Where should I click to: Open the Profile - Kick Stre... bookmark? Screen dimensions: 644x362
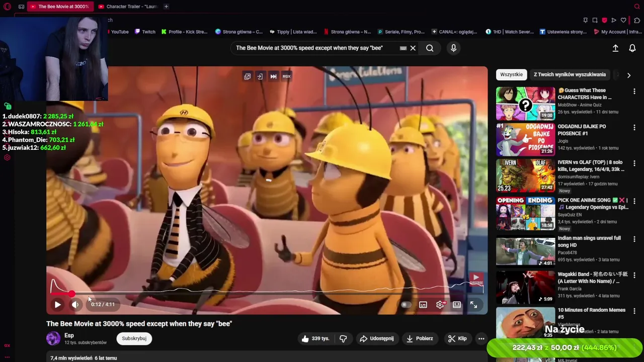[x=184, y=32]
